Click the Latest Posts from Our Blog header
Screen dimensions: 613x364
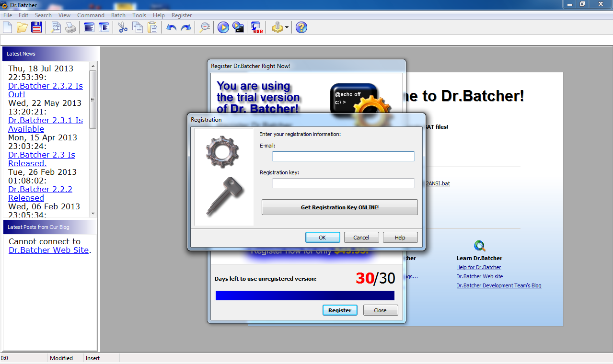pyautogui.click(x=50, y=227)
